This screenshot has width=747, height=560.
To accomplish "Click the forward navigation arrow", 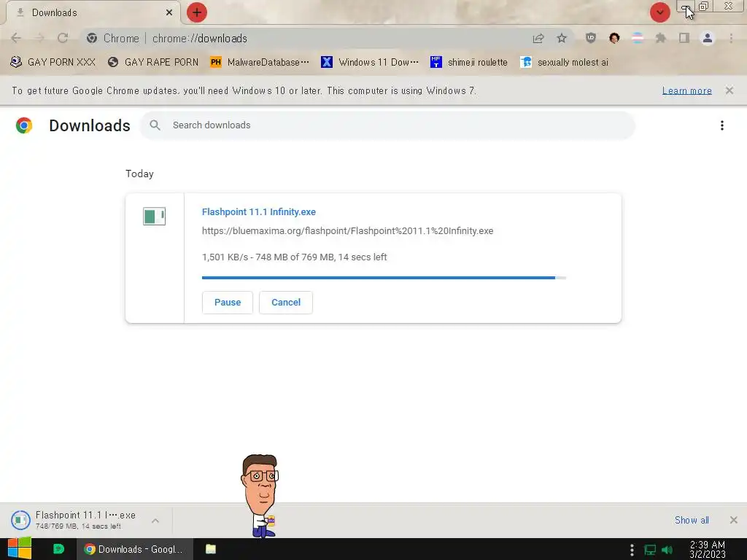I will [39, 38].
